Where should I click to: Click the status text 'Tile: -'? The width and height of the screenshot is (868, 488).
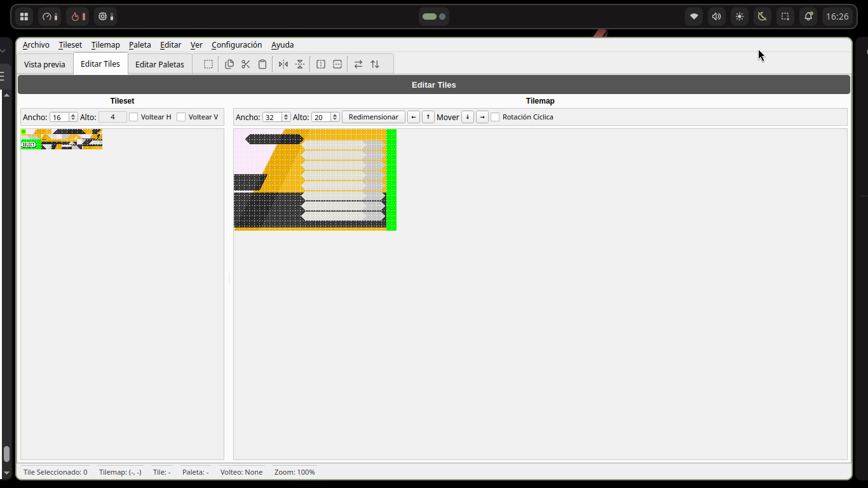click(x=161, y=472)
